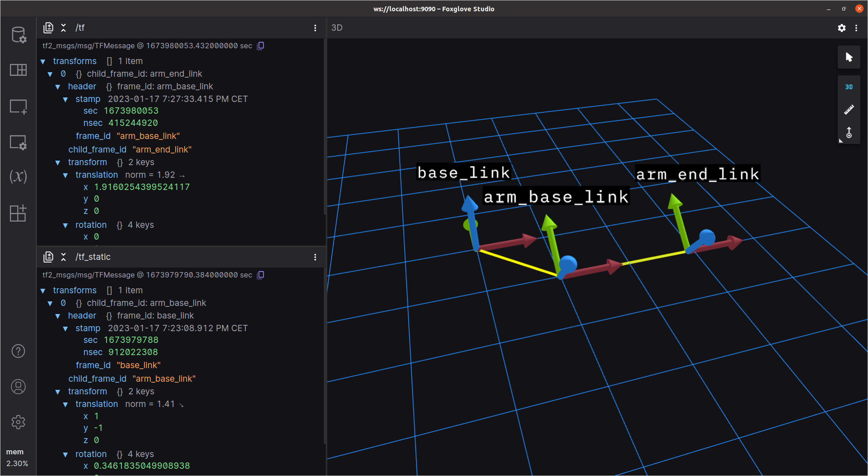Viewport: 868px width, 476px height.
Task: Open the Layouts sidebar
Action: coord(18,70)
